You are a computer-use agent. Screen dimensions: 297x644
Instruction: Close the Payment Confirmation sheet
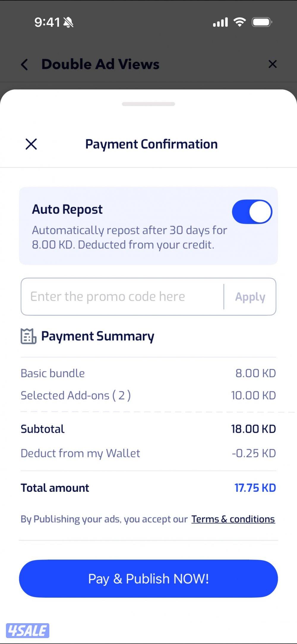31,144
